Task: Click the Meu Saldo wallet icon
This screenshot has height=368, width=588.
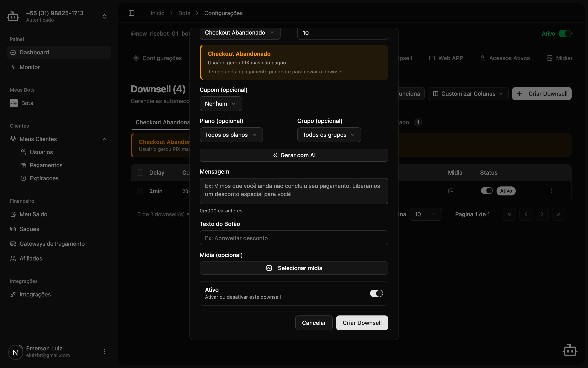Action: [13, 214]
